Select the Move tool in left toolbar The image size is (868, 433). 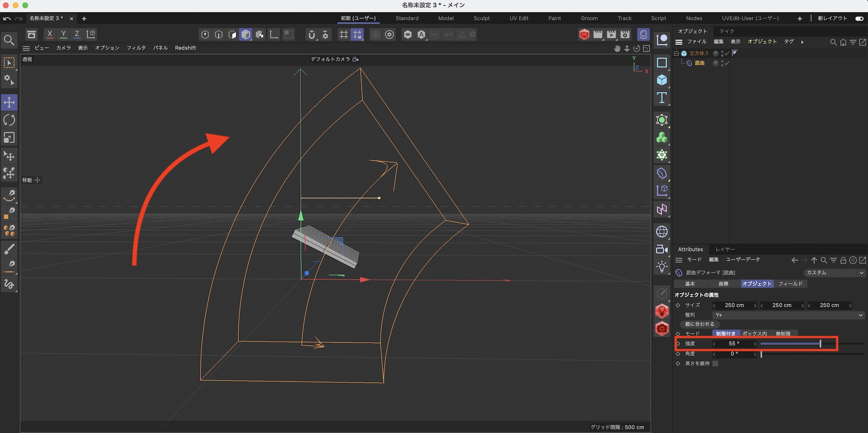pyautogui.click(x=9, y=102)
